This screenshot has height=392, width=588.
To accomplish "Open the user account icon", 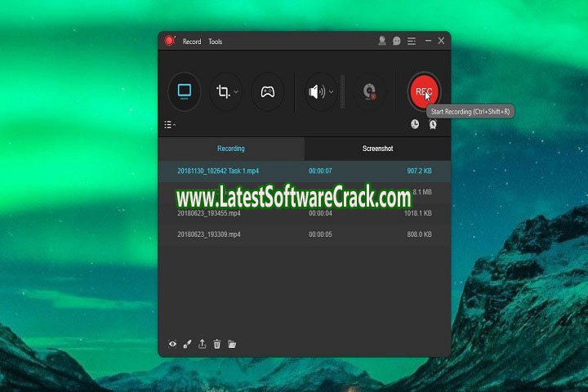I will click(382, 41).
